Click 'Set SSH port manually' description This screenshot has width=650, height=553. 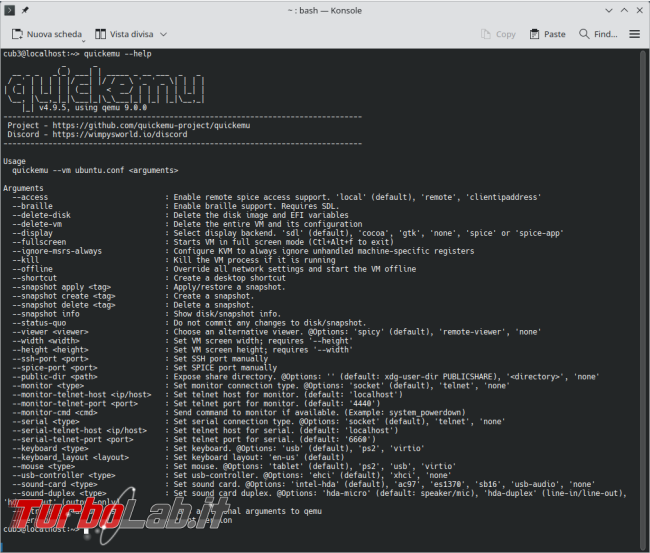point(221,359)
